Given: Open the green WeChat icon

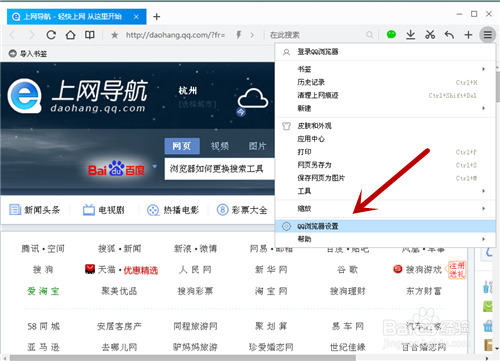Looking at the screenshot, I should [x=391, y=34].
